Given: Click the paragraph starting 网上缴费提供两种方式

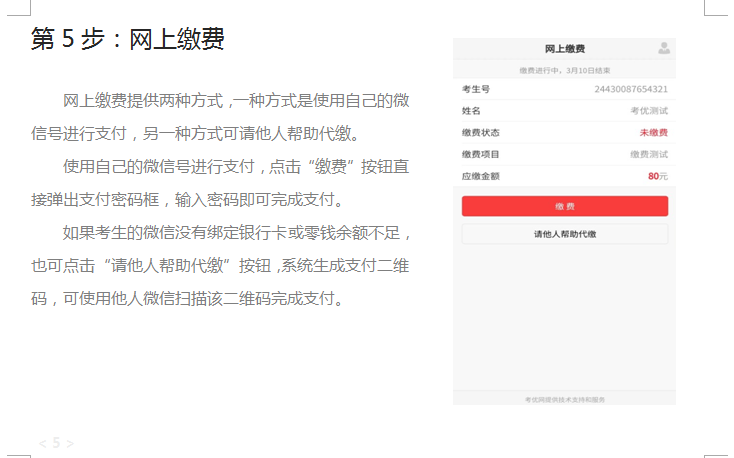Looking at the screenshot, I should (220, 117).
